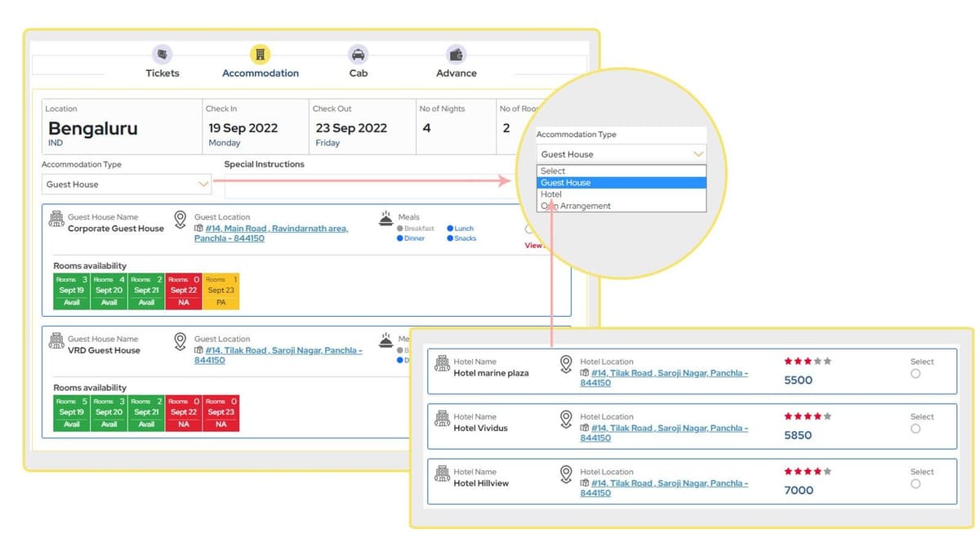Click star rating of Hotel marine plaza
Screen dimensions: 980x551
pos(808,361)
